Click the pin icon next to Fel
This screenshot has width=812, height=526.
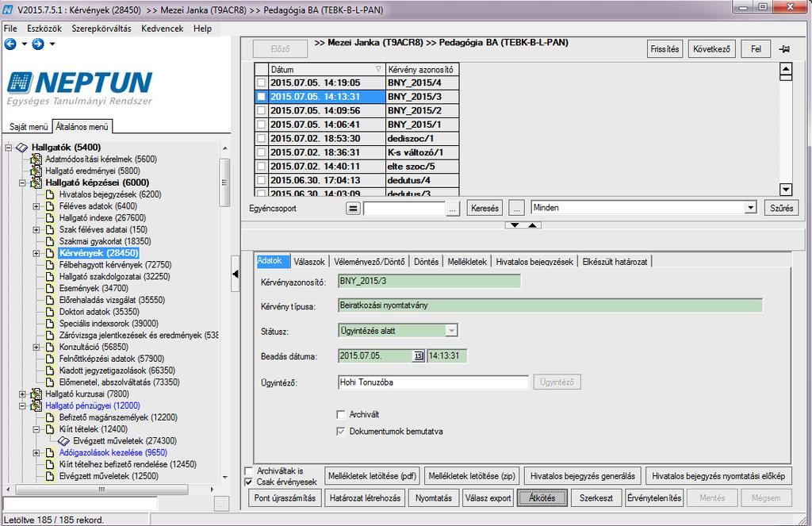(784, 49)
